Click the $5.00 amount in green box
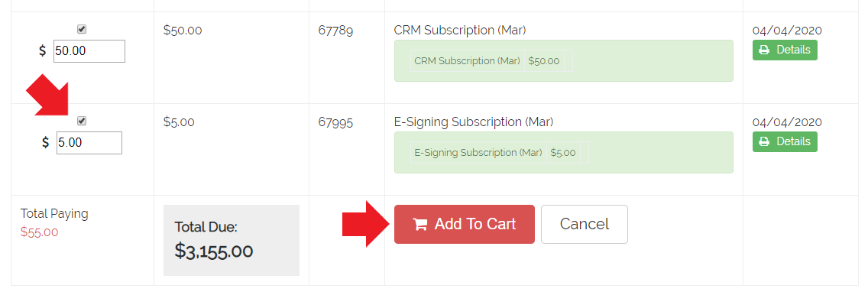This screenshot has height=295, width=868. click(x=563, y=153)
